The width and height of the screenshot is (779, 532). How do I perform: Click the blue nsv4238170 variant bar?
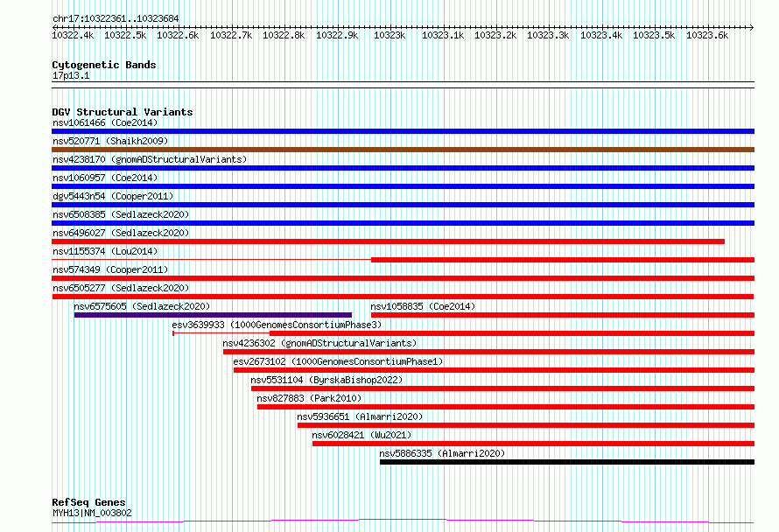pyautogui.click(x=403, y=168)
